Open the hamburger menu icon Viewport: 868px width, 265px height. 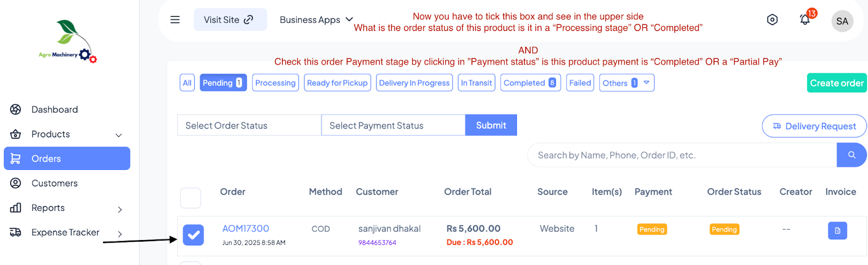tap(175, 20)
